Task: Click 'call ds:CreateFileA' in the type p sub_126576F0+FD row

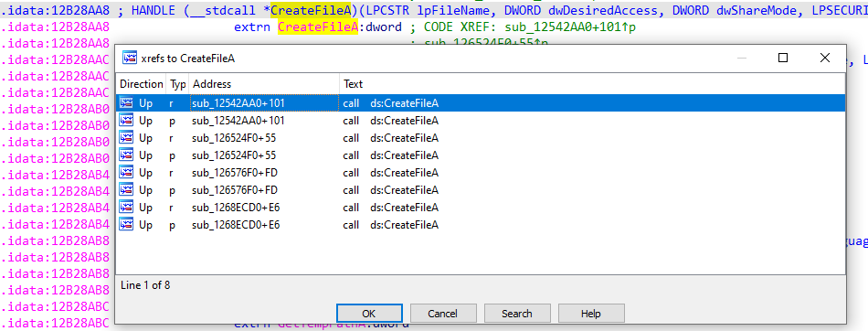Action: click(x=391, y=189)
